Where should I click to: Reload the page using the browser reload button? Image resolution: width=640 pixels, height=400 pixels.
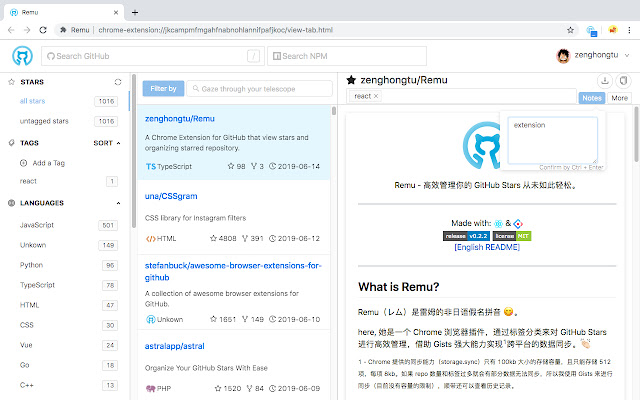[x=43, y=30]
